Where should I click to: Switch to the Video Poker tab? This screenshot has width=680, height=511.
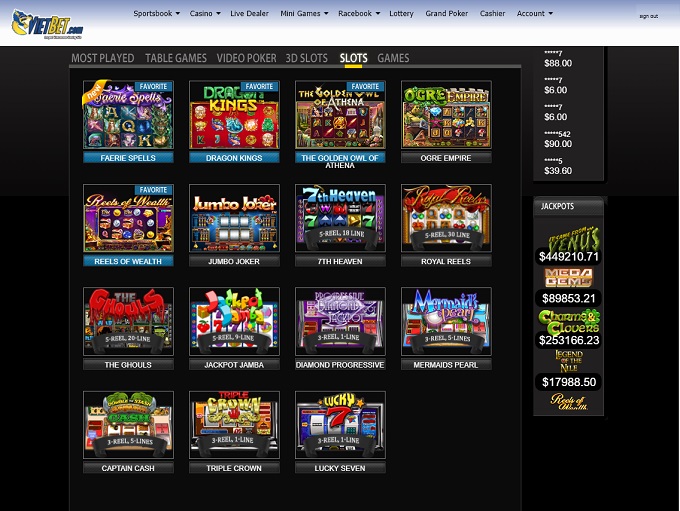246,58
